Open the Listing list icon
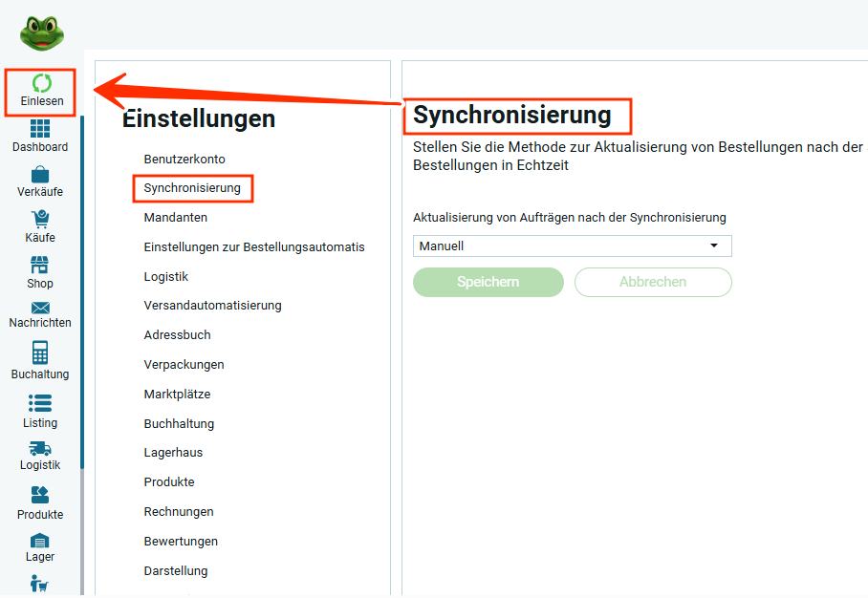The height and width of the screenshot is (598, 868). 40,403
